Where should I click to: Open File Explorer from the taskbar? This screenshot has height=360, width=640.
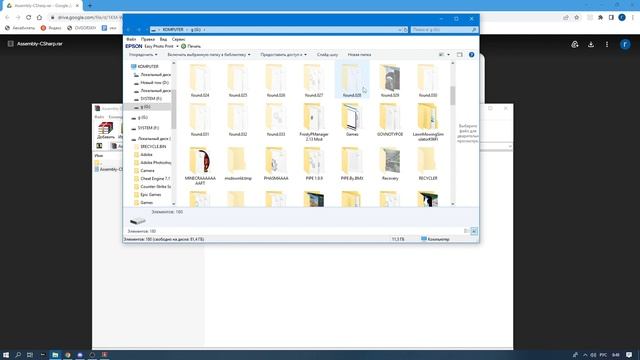pos(55,355)
